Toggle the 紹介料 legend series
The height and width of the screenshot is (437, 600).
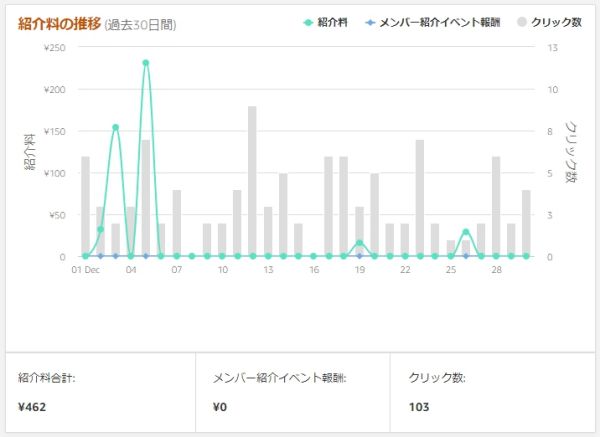pos(326,23)
